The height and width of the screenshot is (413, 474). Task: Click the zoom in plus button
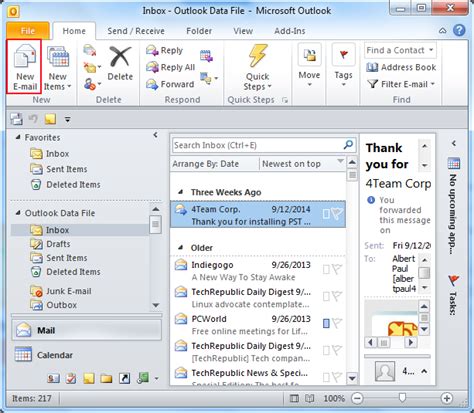[447, 398]
